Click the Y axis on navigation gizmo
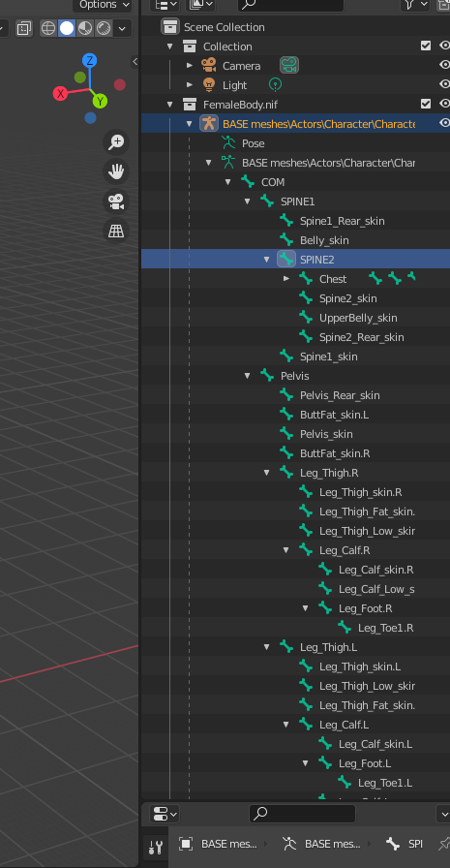Image resolution: width=450 pixels, height=868 pixels. (100, 101)
